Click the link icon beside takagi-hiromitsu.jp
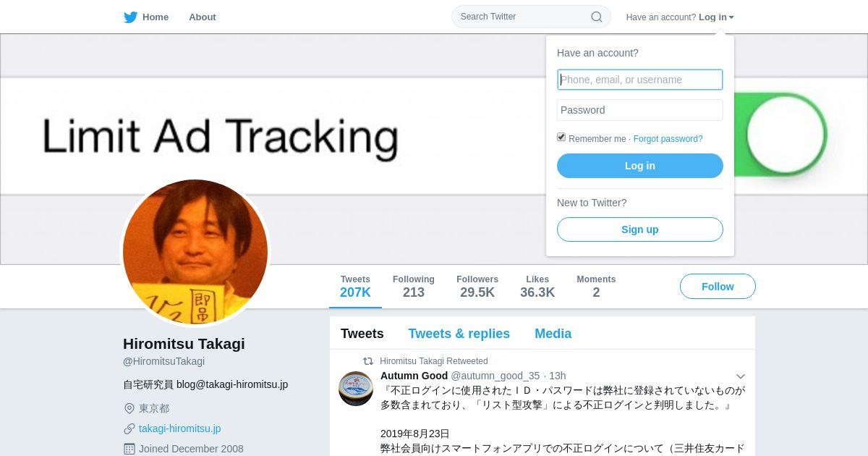Image resolution: width=868 pixels, height=456 pixels. [129, 428]
